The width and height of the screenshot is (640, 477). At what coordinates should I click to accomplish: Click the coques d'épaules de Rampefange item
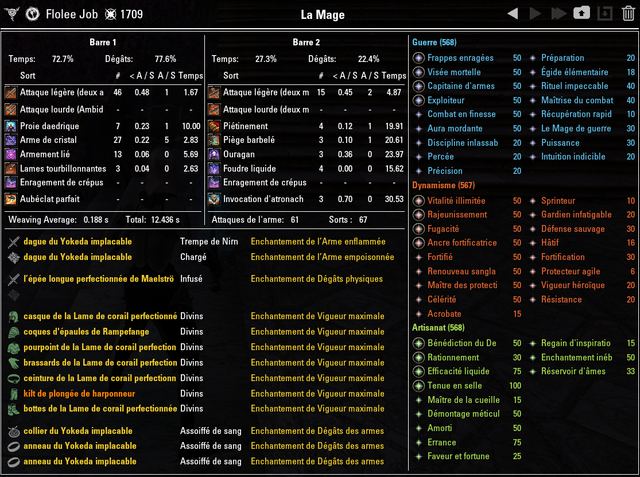coord(86,332)
